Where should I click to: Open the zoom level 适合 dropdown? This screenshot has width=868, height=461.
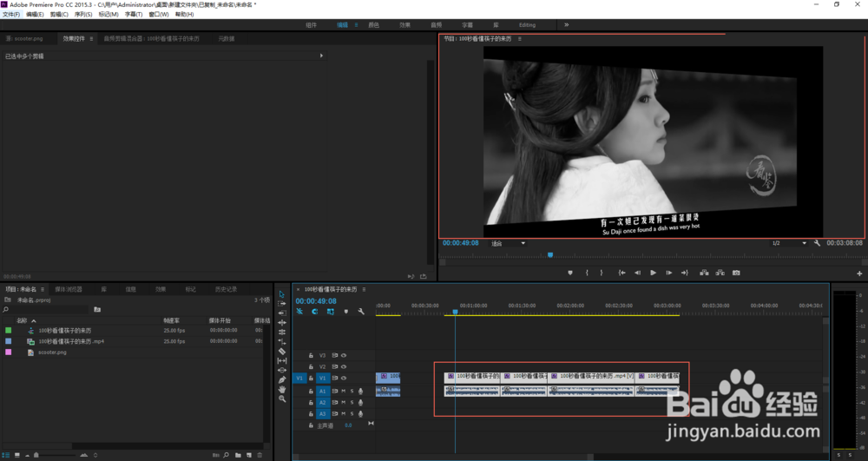(508, 243)
